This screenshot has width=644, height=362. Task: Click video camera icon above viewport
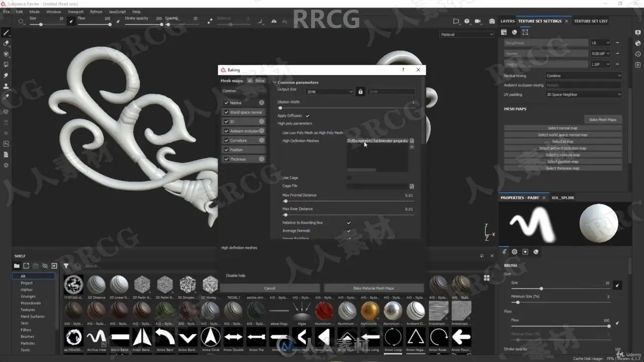click(x=478, y=21)
